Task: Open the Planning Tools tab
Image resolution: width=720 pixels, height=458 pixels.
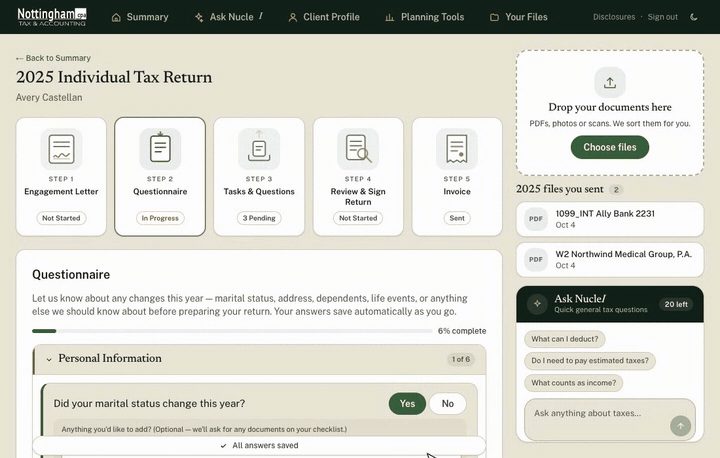Action: point(425,17)
